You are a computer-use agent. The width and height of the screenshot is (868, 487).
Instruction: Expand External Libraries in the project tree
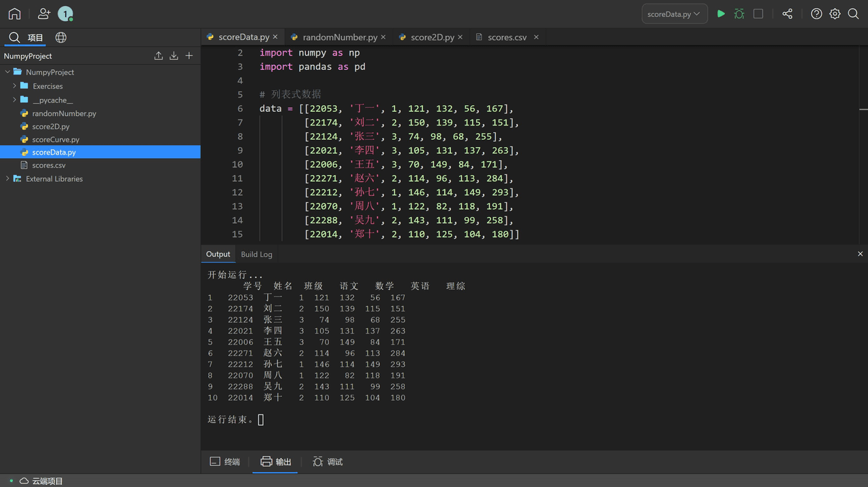7,178
